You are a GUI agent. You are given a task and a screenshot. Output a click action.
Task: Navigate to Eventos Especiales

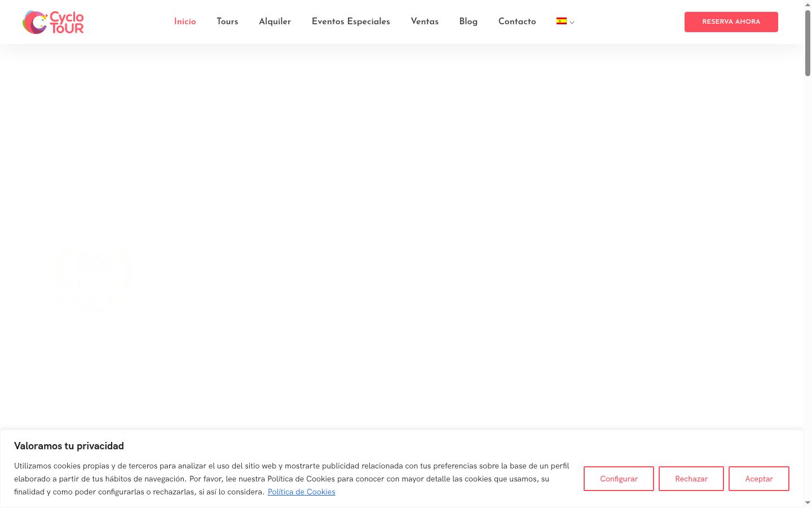pos(351,21)
